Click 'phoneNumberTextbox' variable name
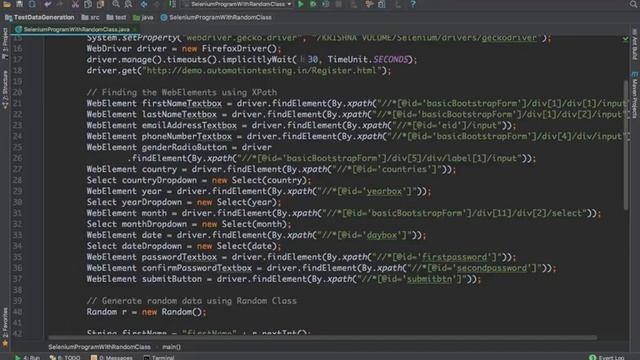The height and width of the screenshot is (360, 640). (x=187, y=137)
